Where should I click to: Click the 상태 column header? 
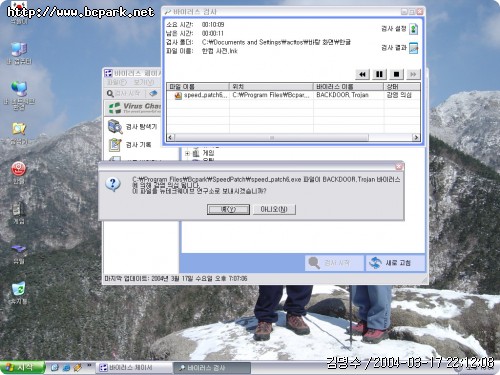coord(402,86)
